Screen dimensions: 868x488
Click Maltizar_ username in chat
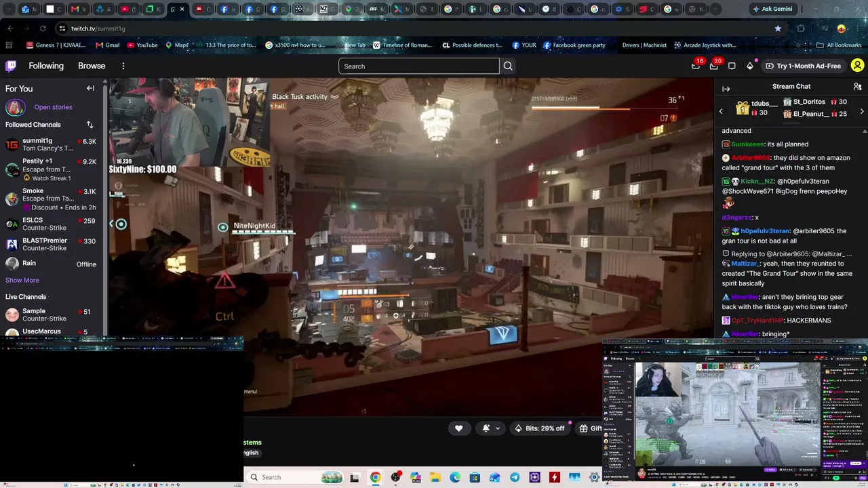click(x=746, y=264)
